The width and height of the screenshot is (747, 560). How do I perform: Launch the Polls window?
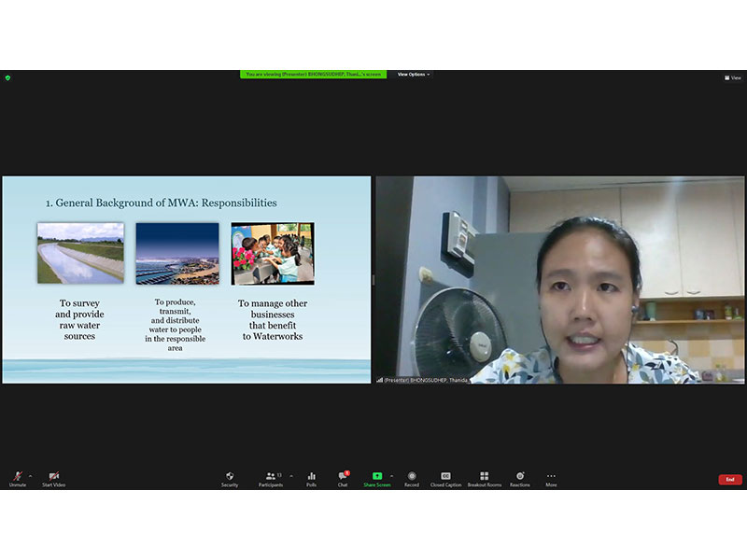pyautogui.click(x=311, y=477)
